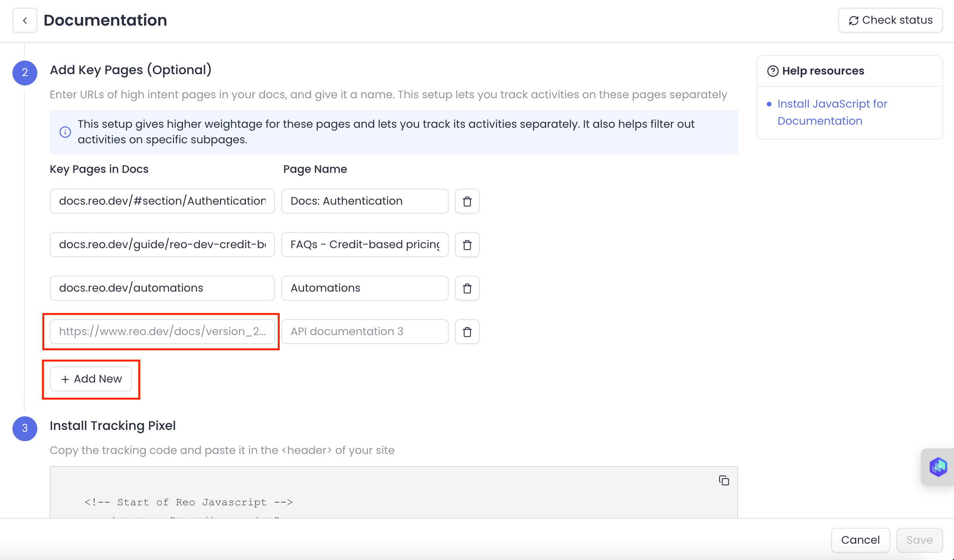Click the Help resources question mark icon
The width and height of the screenshot is (954, 560).
pyautogui.click(x=773, y=71)
